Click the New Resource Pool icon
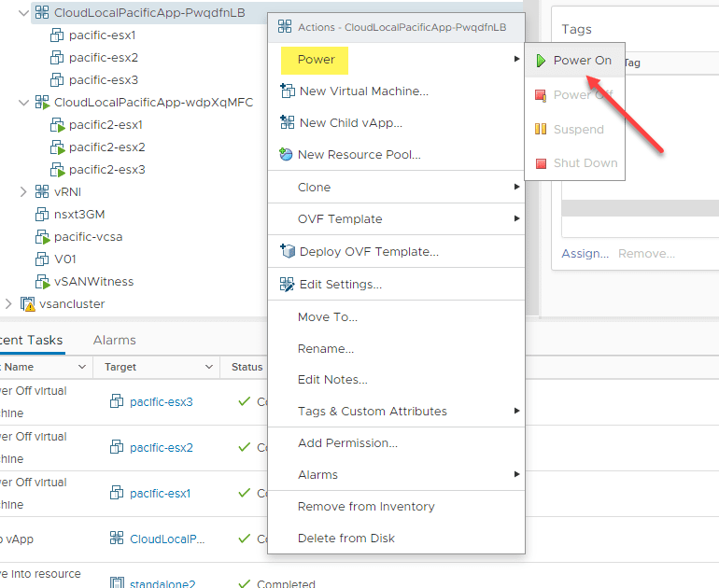This screenshot has height=588, width=719. 287,154
